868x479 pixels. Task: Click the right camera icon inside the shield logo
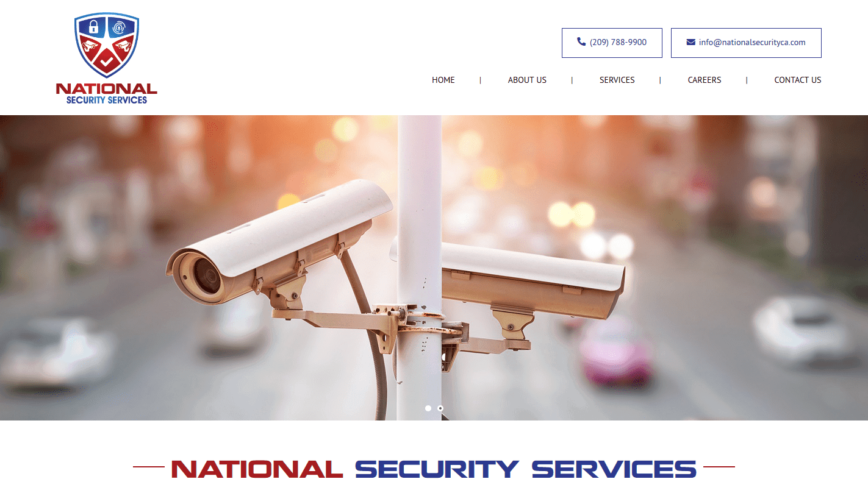click(x=124, y=46)
